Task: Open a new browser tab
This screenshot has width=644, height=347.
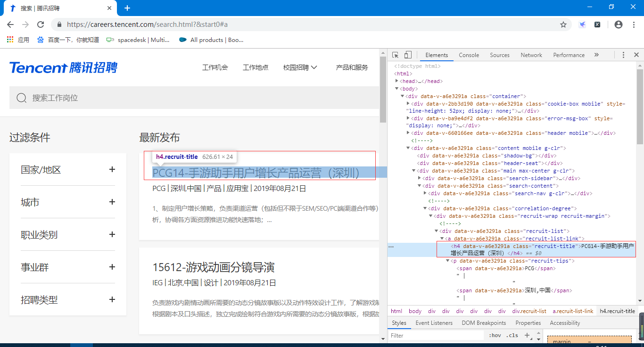Action: 127,8
